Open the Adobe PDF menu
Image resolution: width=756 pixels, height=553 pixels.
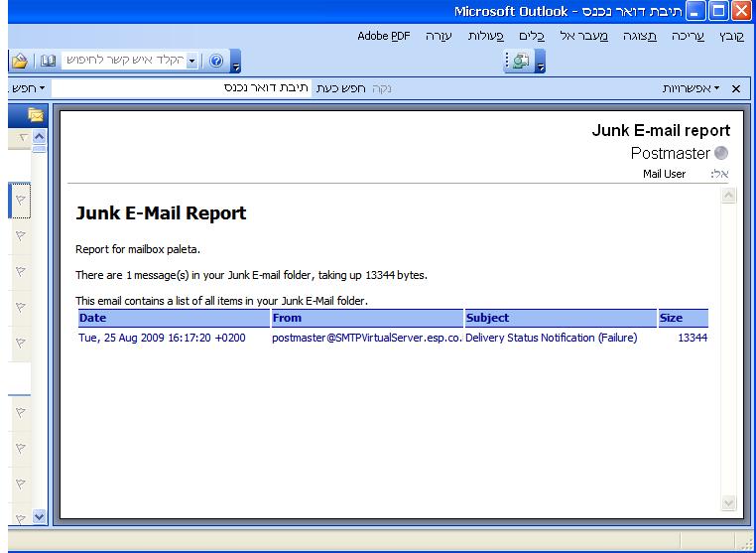pyautogui.click(x=384, y=36)
